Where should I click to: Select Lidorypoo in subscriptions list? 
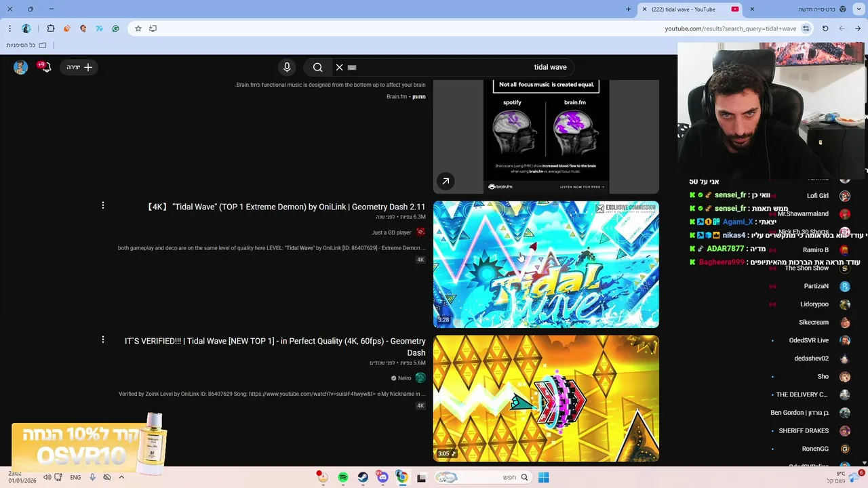click(814, 305)
